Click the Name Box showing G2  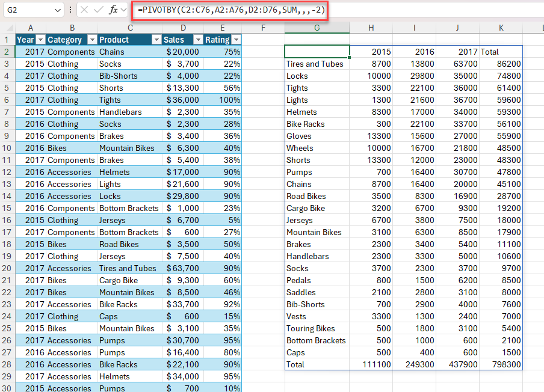click(27, 10)
